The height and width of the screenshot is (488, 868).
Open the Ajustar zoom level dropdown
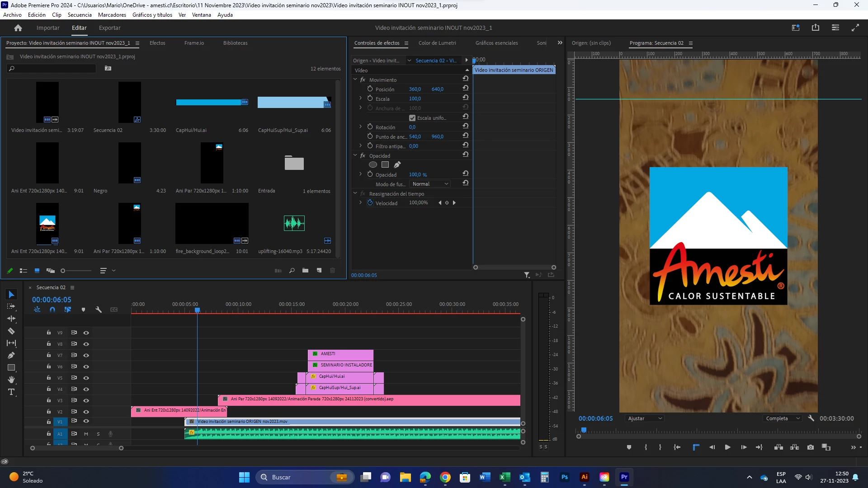(645, 418)
